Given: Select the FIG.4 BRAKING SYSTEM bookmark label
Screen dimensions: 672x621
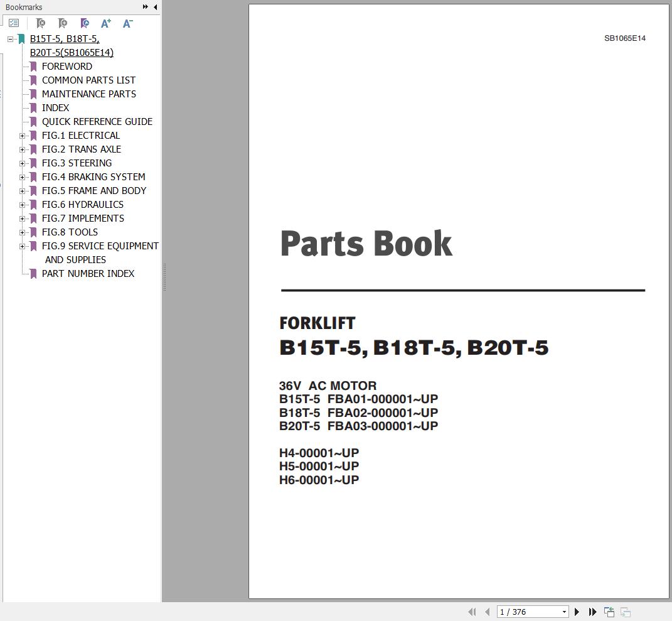Looking at the screenshot, I should (93, 176).
